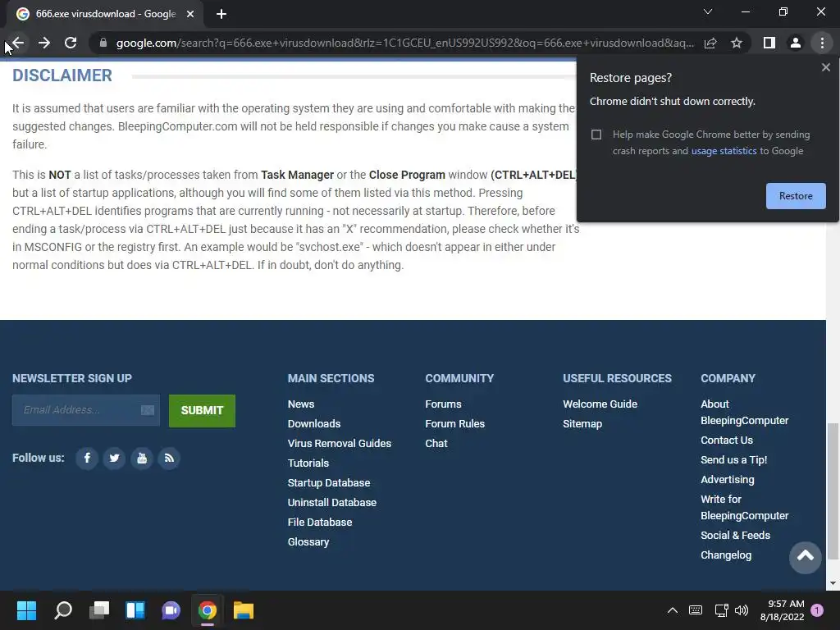Expand the tab search chevron
Viewport: 840px width, 630px height.
(x=708, y=11)
